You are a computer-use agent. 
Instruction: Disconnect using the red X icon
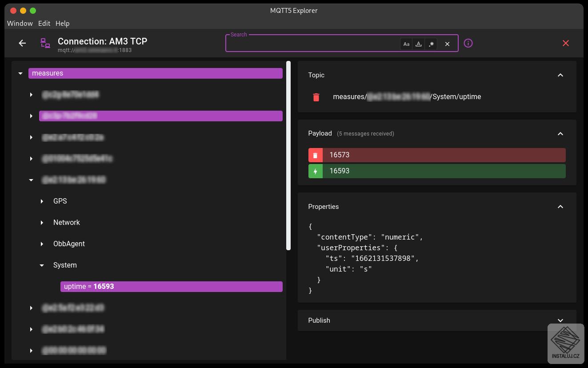pyautogui.click(x=566, y=43)
